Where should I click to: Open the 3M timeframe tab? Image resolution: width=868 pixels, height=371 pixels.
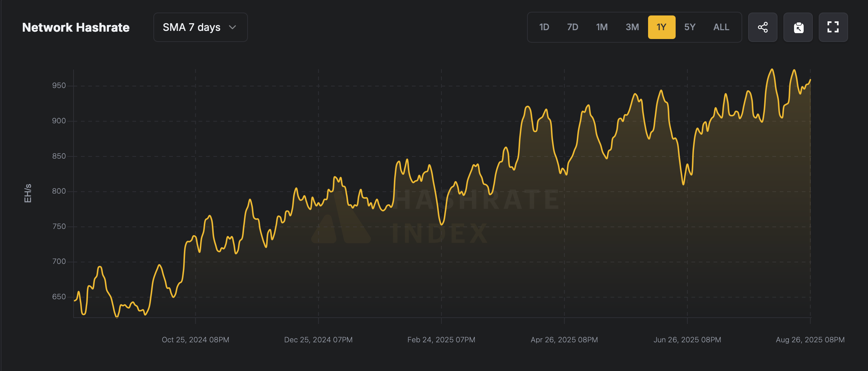[632, 27]
